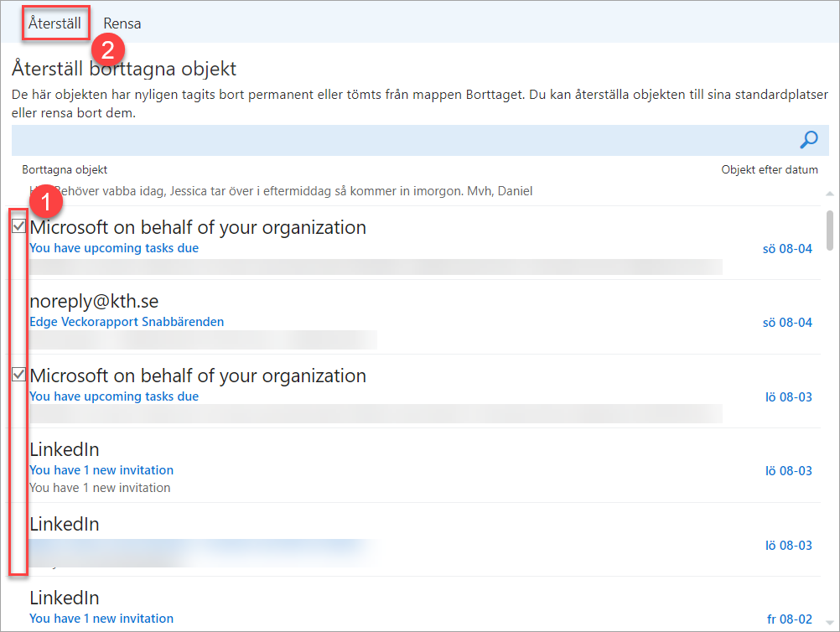Select the Återställ menu item

(x=54, y=23)
